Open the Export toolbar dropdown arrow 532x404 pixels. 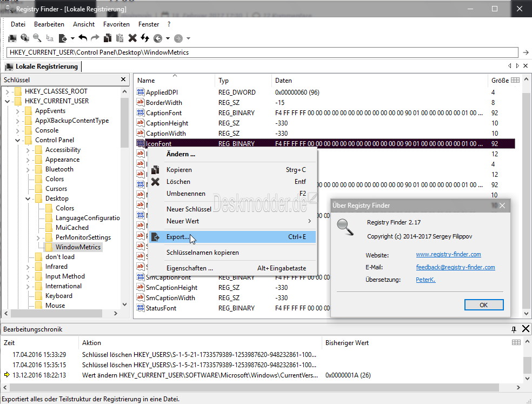click(72, 38)
